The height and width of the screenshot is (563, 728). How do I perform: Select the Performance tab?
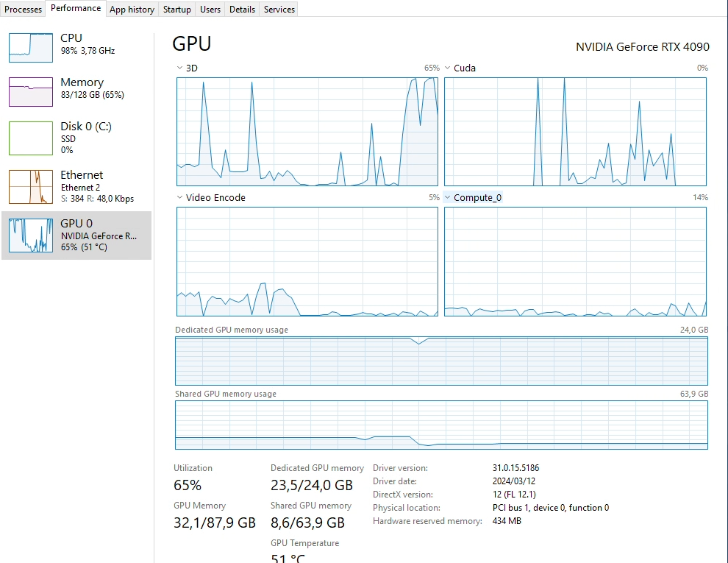coord(75,8)
